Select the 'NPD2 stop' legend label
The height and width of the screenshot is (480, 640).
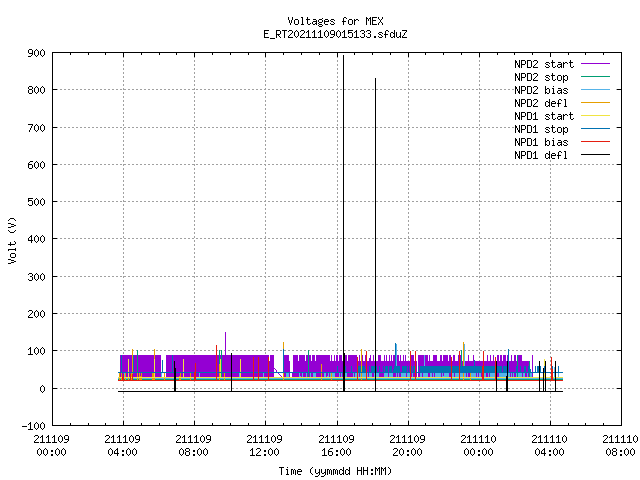coord(541,77)
